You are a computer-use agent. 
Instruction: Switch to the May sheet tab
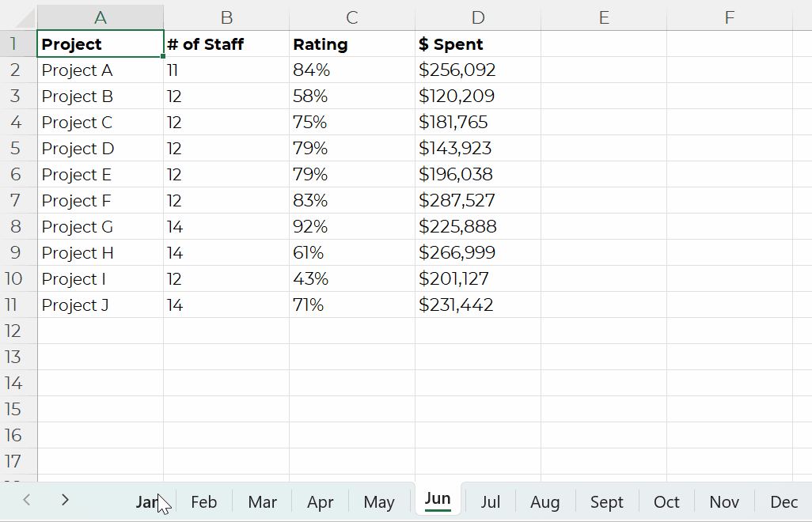[x=378, y=501]
